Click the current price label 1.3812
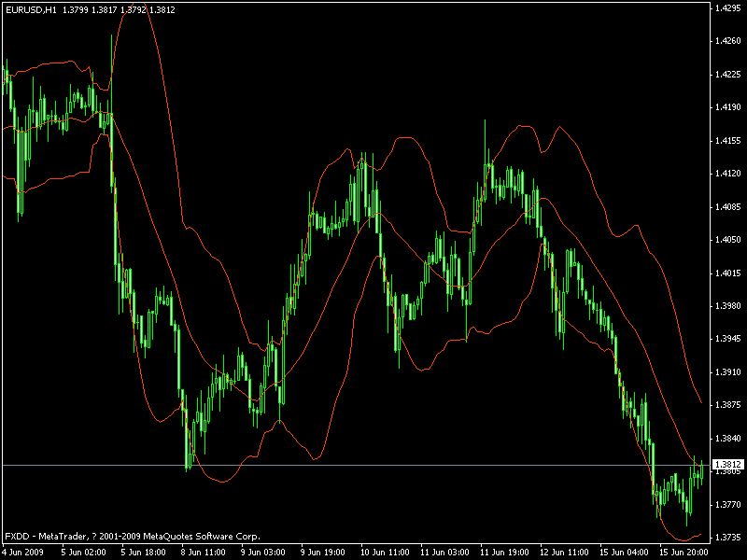Image resolution: width=747 pixels, height=560 pixels. (728, 464)
